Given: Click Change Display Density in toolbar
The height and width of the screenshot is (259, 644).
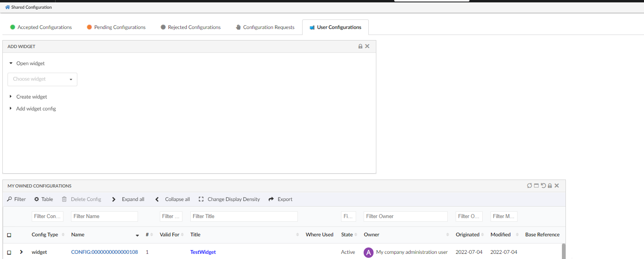Looking at the screenshot, I should [x=229, y=199].
